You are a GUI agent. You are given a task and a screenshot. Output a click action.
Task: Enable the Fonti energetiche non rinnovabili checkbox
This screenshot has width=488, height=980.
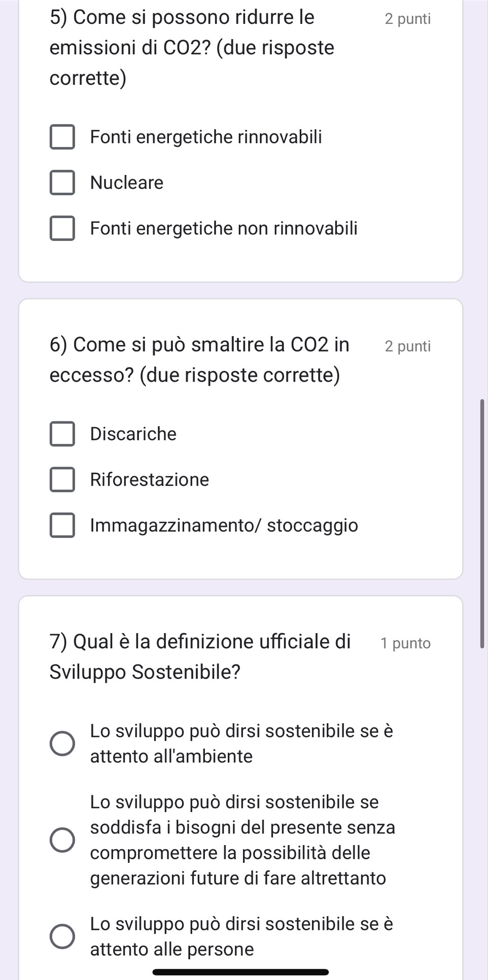tap(62, 228)
